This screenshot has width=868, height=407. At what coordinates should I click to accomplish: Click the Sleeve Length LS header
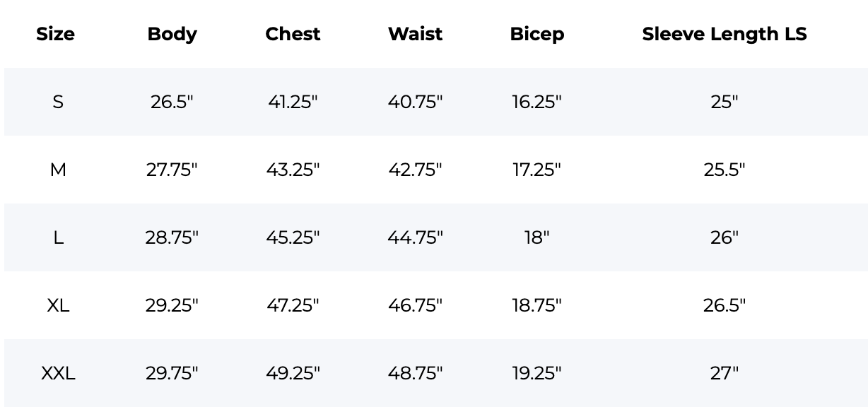tap(724, 34)
